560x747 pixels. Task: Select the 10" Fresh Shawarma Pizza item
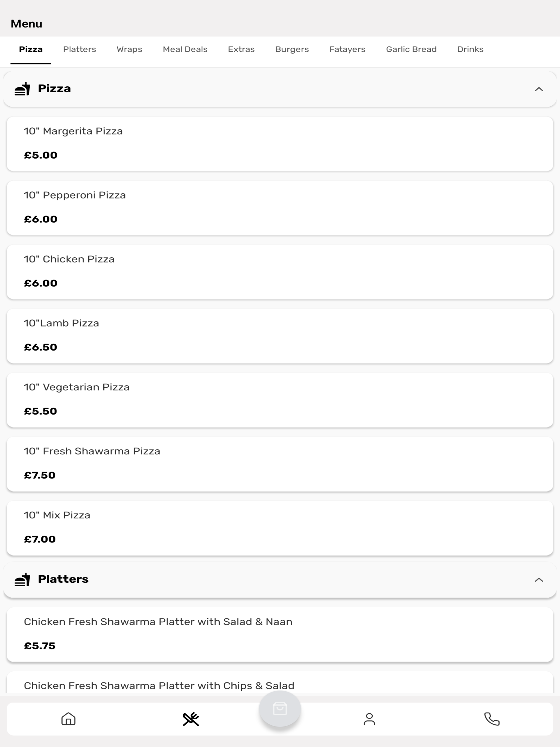[280, 464]
